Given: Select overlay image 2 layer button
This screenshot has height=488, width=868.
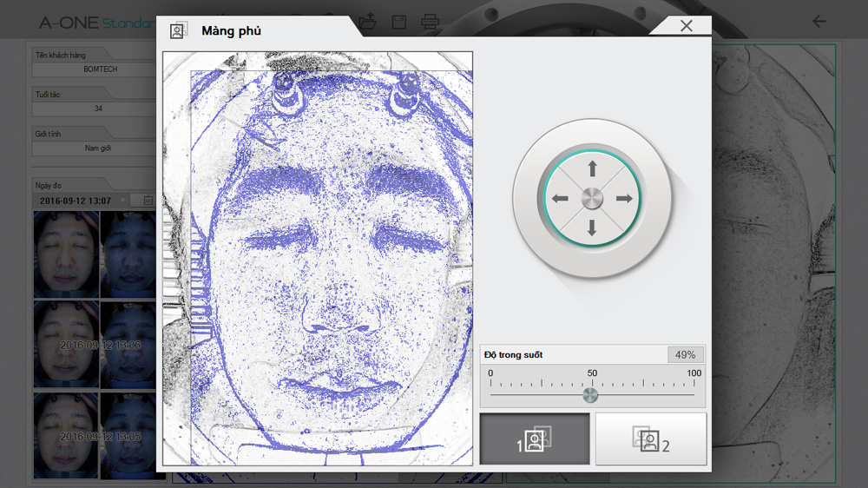Looking at the screenshot, I should [651, 439].
